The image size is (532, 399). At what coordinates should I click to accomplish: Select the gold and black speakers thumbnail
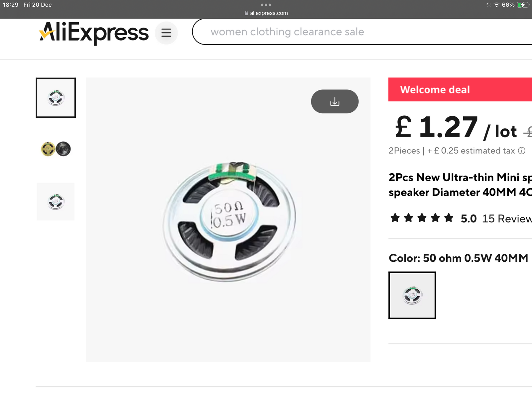coord(56,149)
